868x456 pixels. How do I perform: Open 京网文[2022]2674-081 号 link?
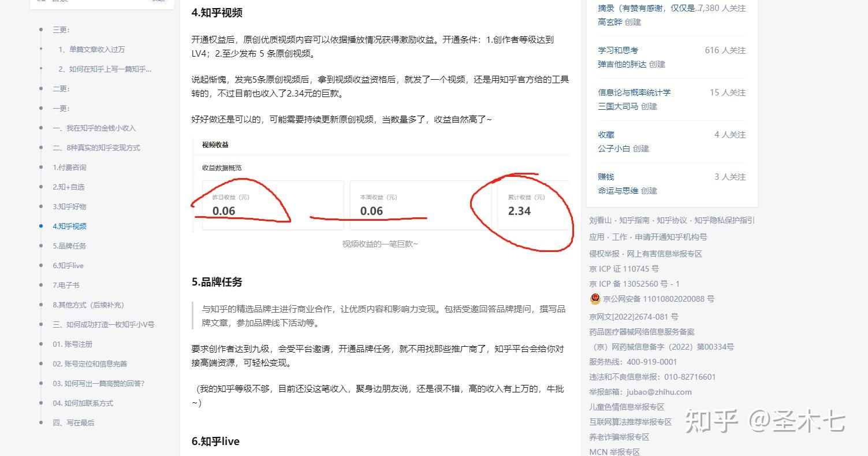(634, 317)
